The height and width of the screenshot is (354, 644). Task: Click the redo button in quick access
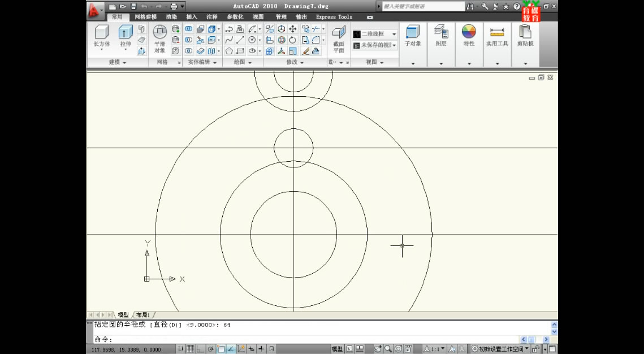pos(158,6)
